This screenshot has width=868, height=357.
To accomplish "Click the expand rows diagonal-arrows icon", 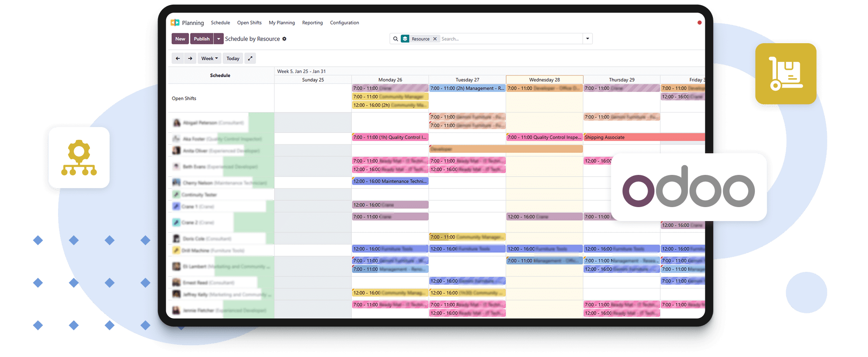I will [250, 58].
